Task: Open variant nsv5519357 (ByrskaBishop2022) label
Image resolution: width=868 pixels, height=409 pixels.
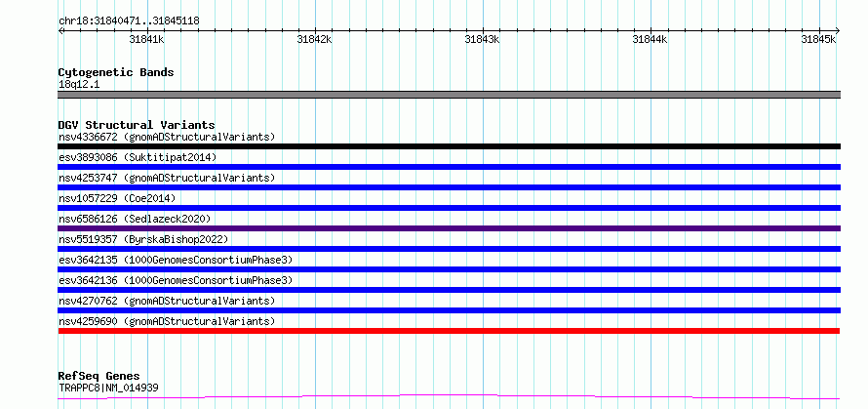Action: click(x=143, y=239)
